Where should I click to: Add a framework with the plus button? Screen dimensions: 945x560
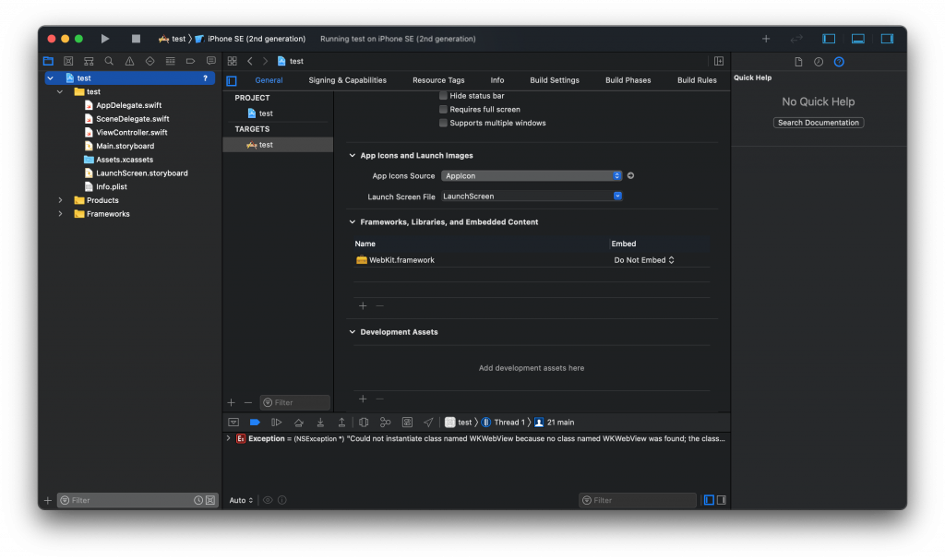[x=363, y=306]
